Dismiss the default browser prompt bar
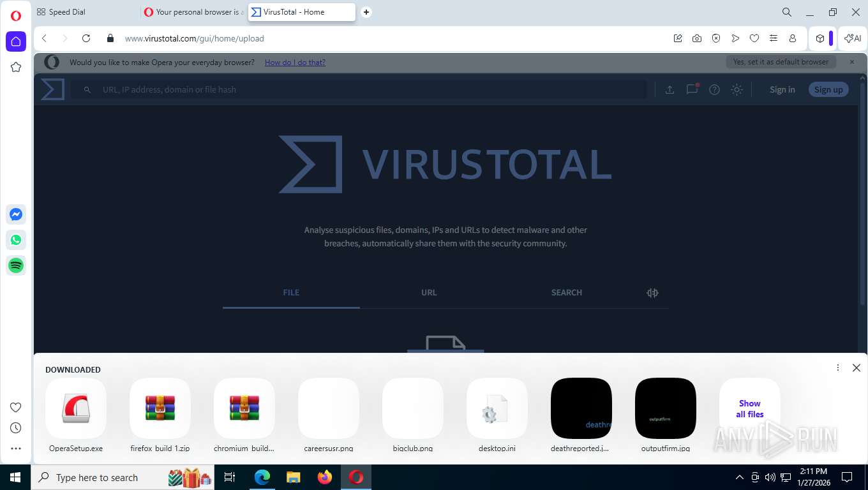This screenshot has height=490, width=868. coord(852,62)
